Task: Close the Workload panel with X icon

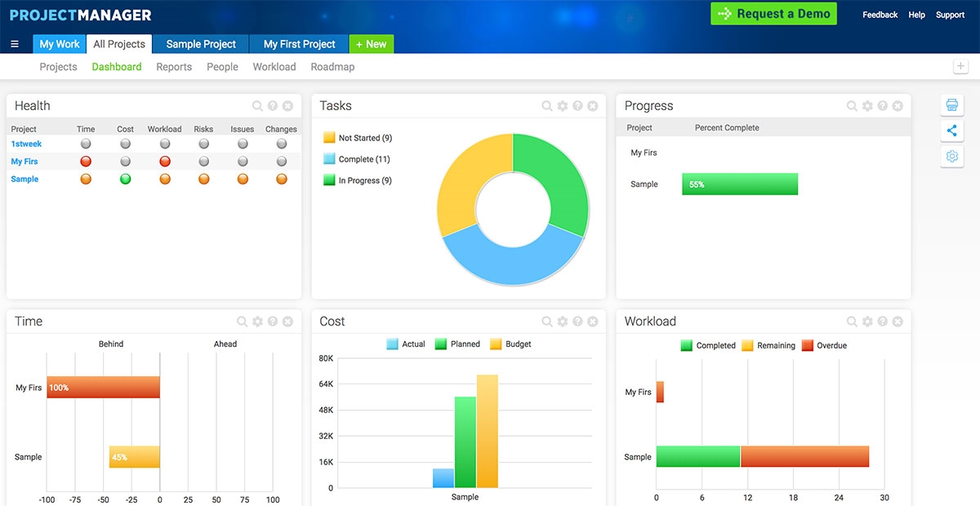Action: [898, 322]
